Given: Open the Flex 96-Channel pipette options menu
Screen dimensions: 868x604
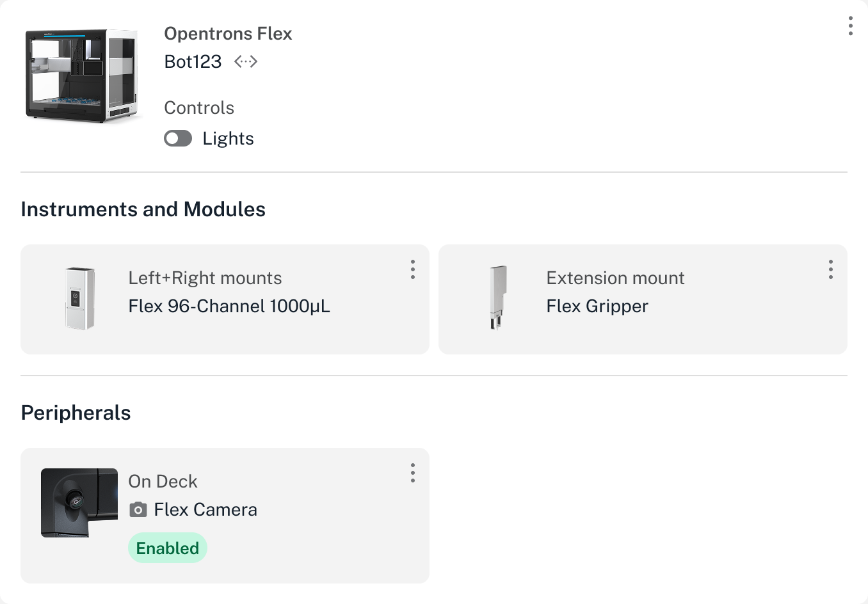Looking at the screenshot, I should tap(413, 270).
